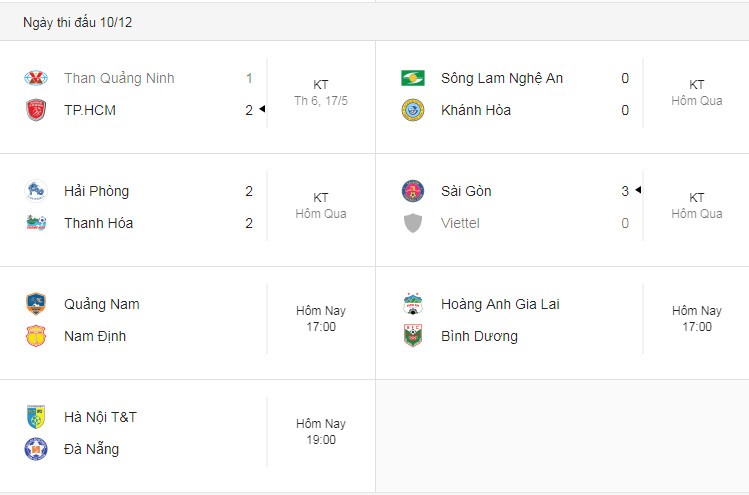
Task: Select the Ngày thi đấu 10/12 header
Action: [77, 22]
